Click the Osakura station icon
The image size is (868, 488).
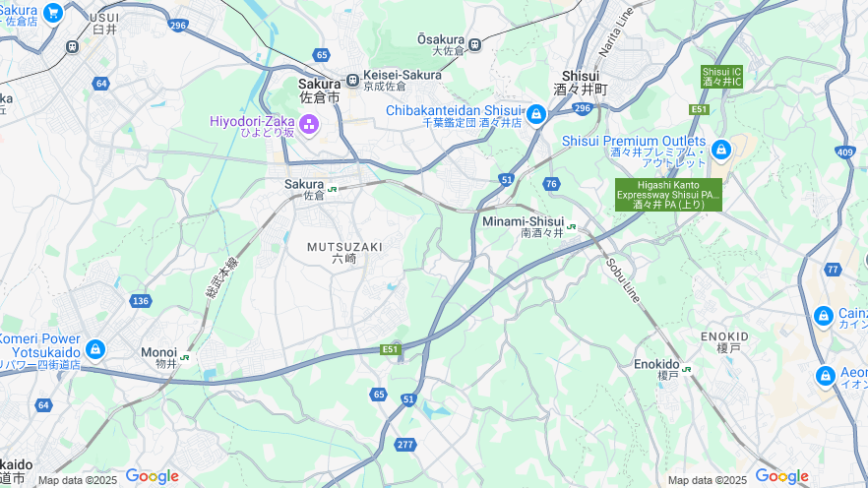[x=474, y=44]
